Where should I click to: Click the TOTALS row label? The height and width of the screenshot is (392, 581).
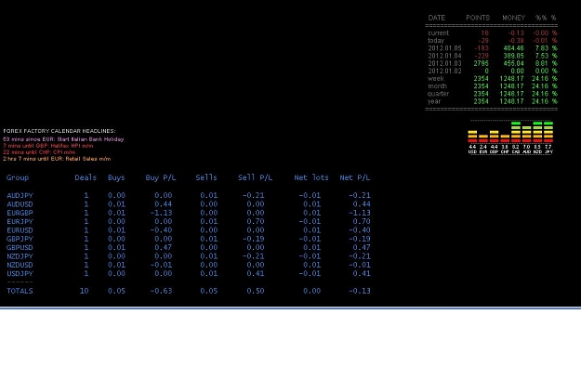click(x=20, y=291)
